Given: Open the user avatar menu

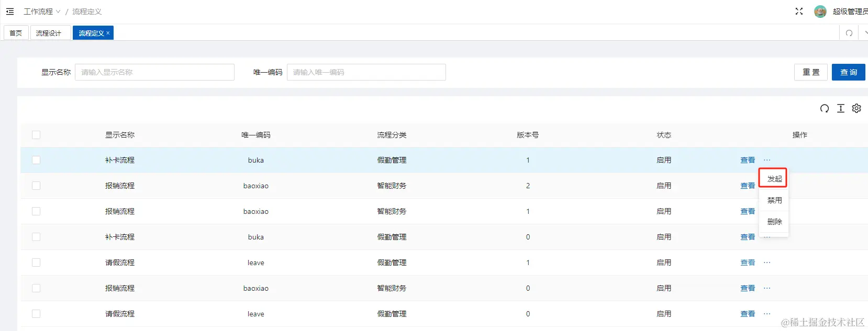Looking at the screenshot, I should coord(820,12).
